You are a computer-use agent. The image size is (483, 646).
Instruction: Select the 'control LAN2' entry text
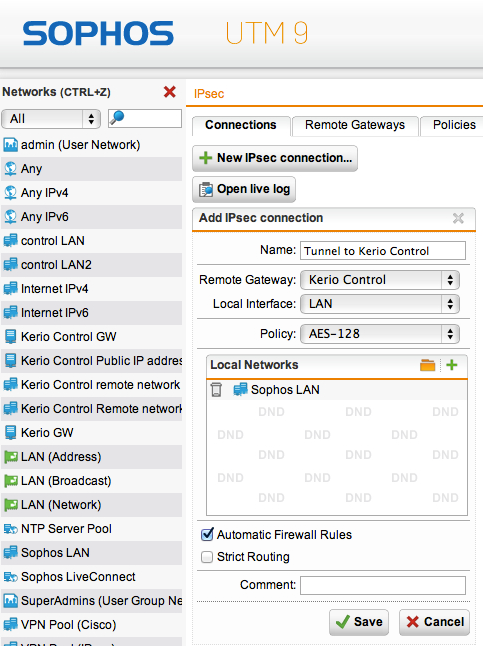pos(56,264)
